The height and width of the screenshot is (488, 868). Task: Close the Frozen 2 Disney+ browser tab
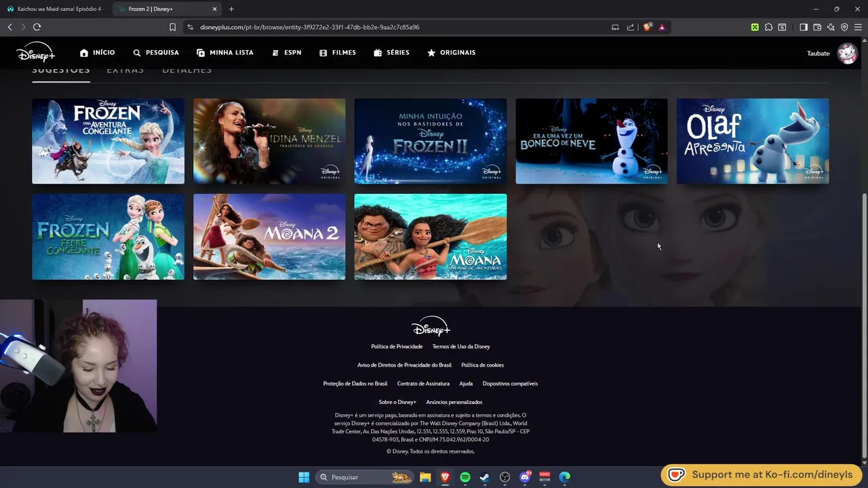[215, 9]
